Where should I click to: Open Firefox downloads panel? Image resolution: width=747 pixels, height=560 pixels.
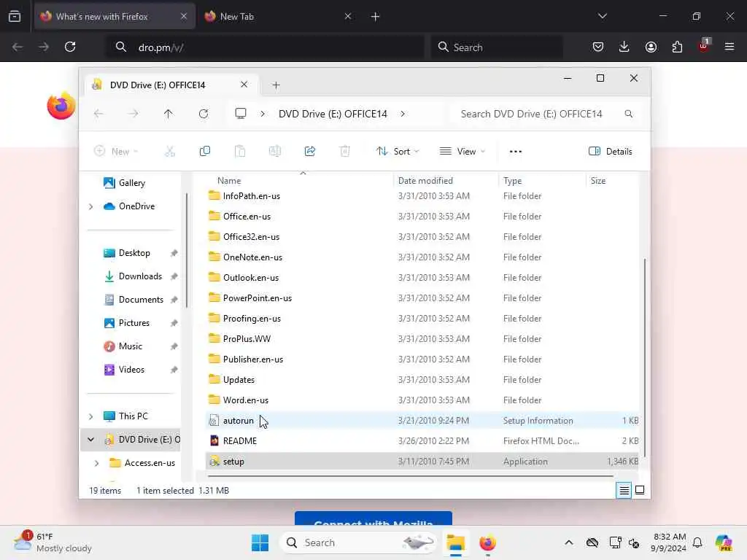point(624,47)
